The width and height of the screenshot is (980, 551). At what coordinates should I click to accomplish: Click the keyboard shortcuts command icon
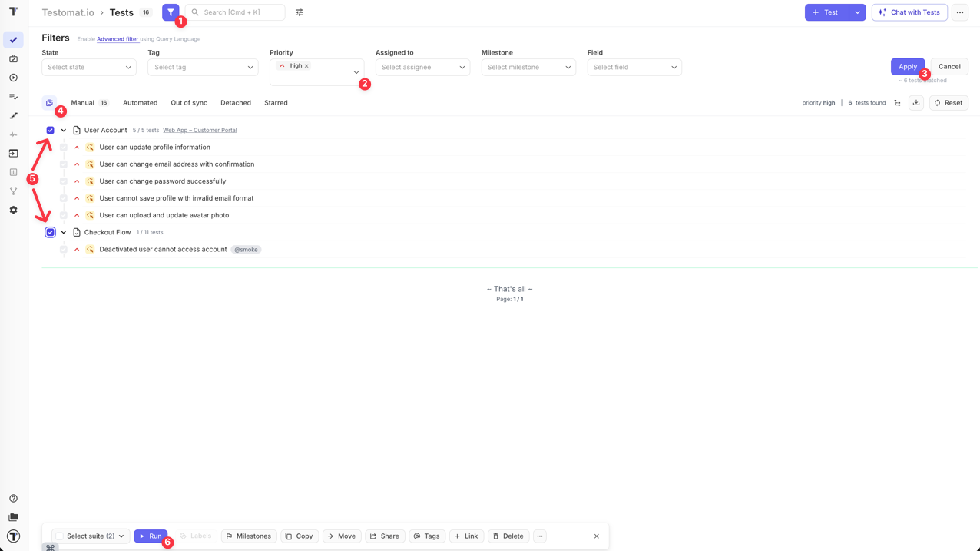coord(50,547)
